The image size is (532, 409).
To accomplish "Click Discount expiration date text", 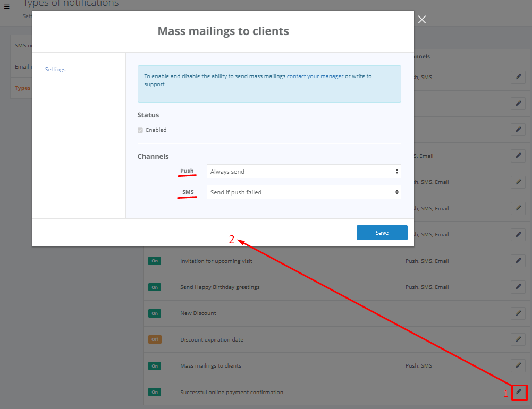I will (212, 340).
